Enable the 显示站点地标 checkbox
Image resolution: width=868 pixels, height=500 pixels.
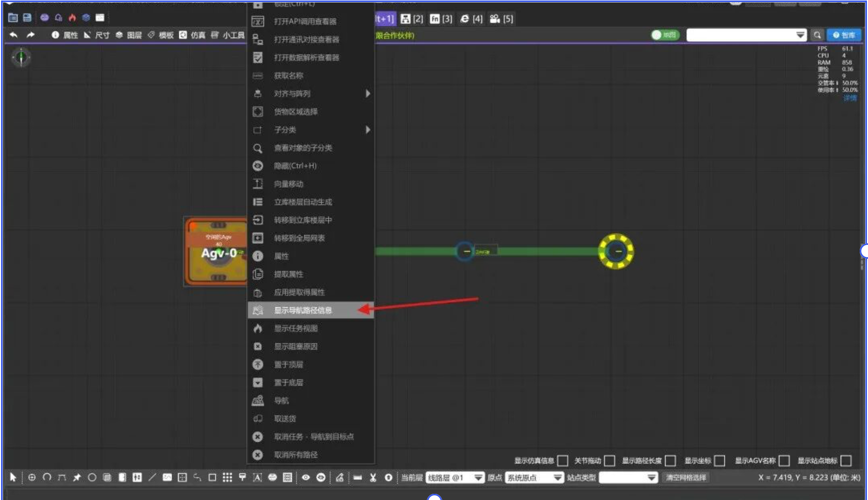[x=846, y=461]
